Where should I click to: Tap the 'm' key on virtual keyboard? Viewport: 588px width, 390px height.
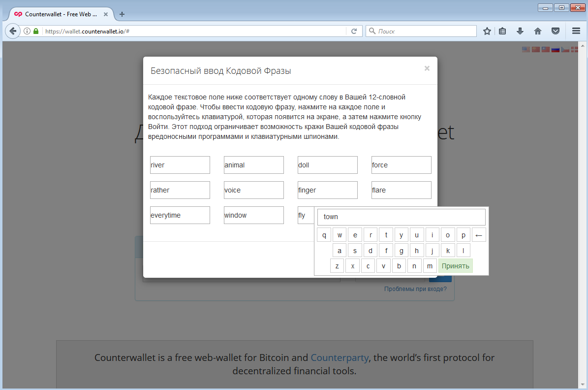click(430, 266)
